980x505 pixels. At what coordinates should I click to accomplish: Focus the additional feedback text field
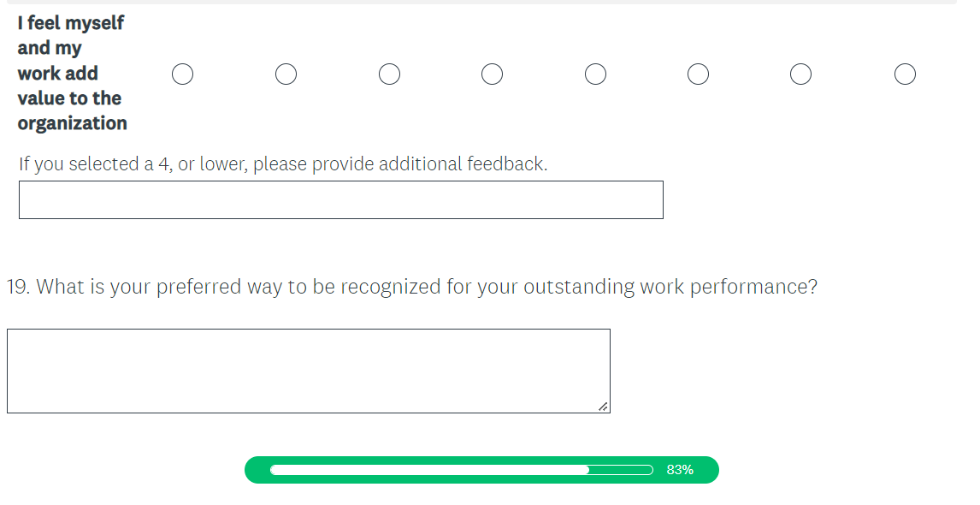coord(340,199)
